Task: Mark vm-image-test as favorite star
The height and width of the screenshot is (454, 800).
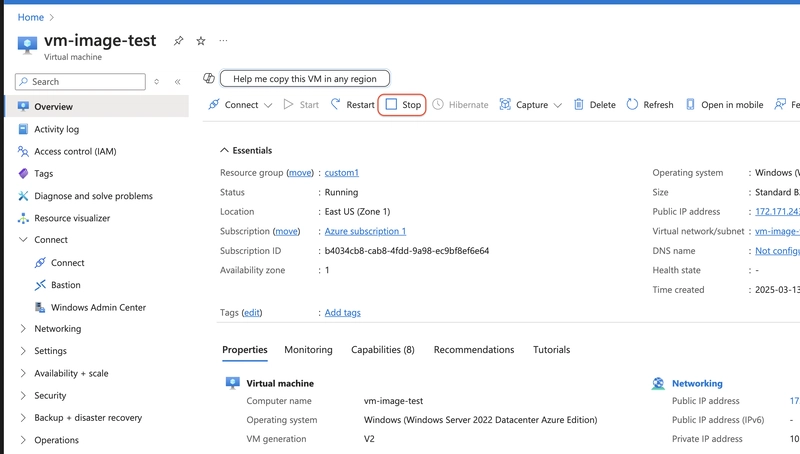Action: click(x=201, y=41)
